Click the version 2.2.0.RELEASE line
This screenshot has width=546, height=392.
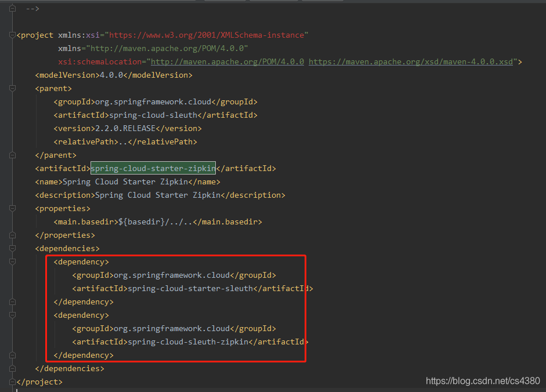click(x=128, y=129)
